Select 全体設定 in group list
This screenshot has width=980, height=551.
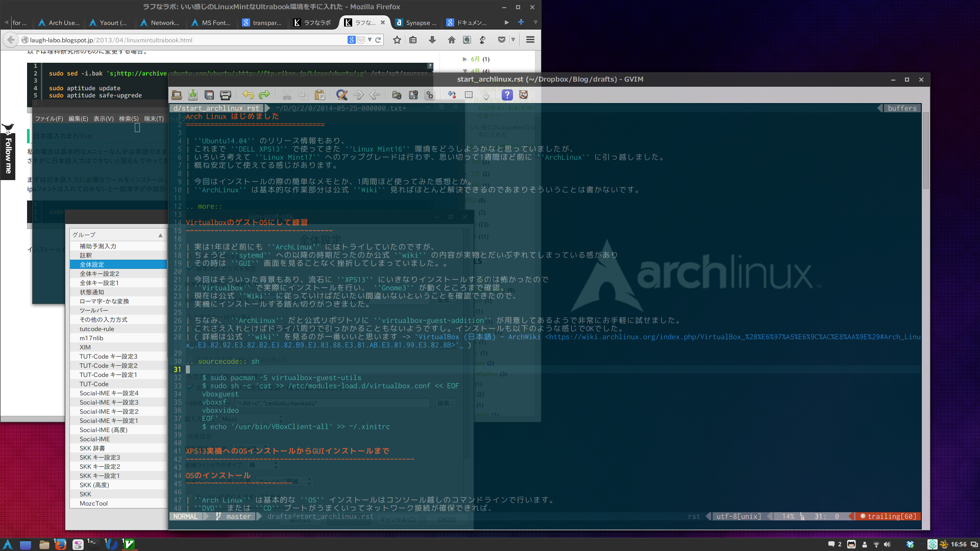(118, 264)
